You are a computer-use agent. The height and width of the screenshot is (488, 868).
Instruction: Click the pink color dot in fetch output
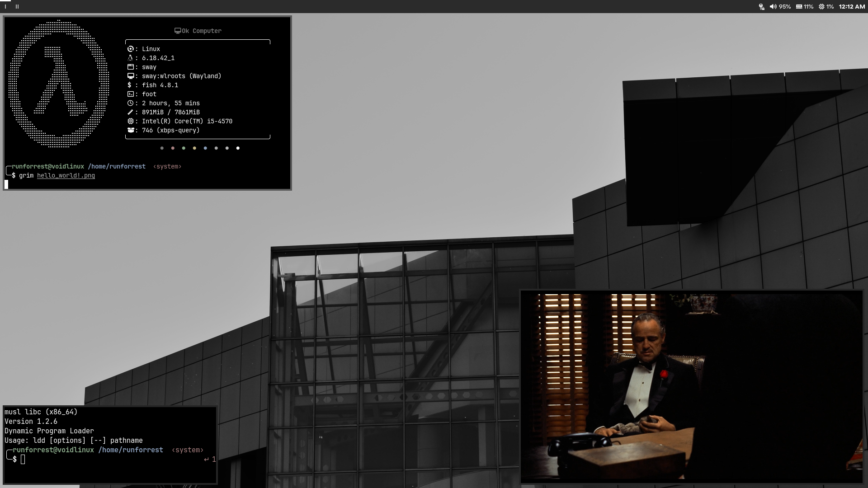pos(173,148)
